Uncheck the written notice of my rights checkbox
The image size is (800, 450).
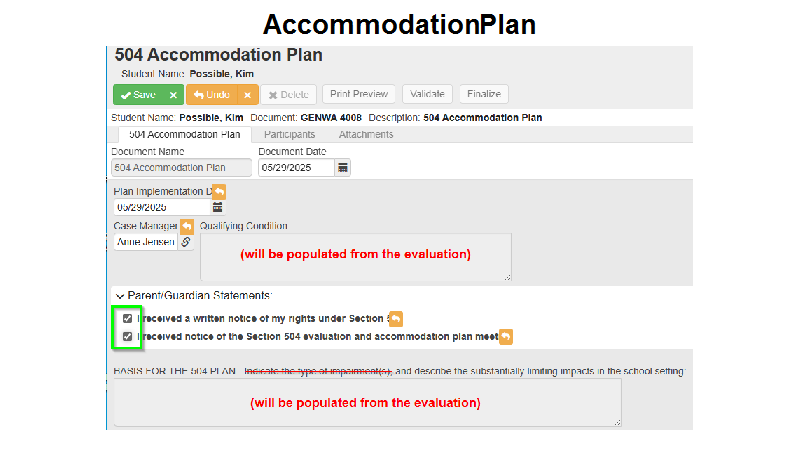coord(128,319)
